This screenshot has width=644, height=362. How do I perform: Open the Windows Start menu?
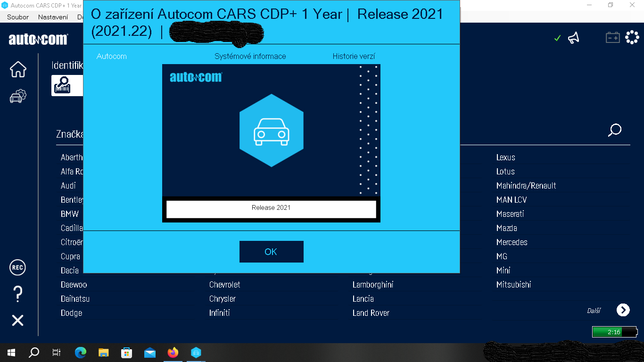tap(11, 352)
